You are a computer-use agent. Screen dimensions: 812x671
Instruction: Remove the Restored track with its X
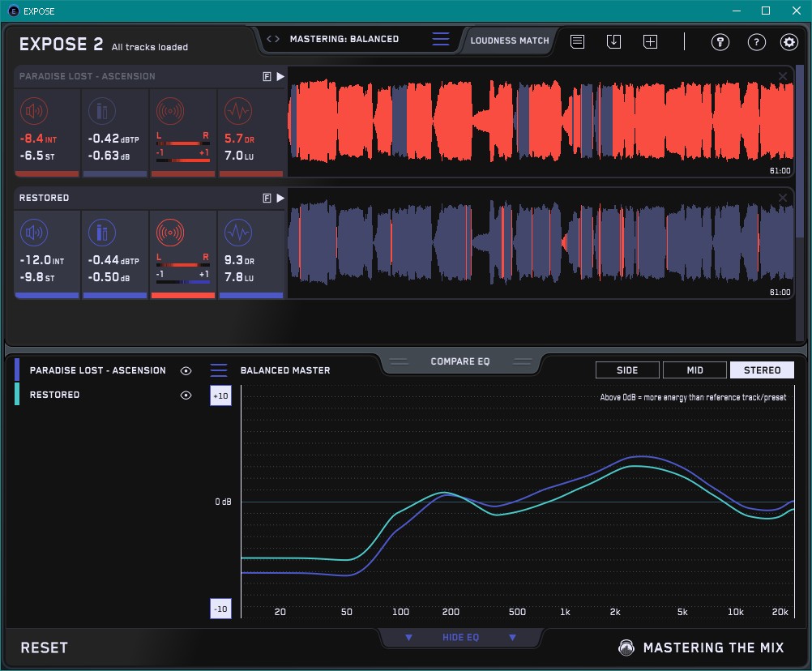click(x=783, y=198)
